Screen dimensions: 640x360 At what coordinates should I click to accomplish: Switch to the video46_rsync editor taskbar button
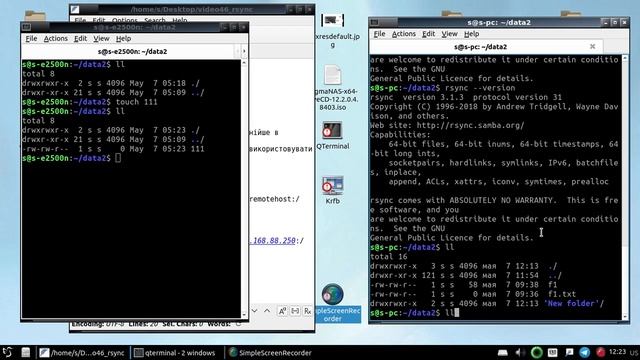point(83,353)
